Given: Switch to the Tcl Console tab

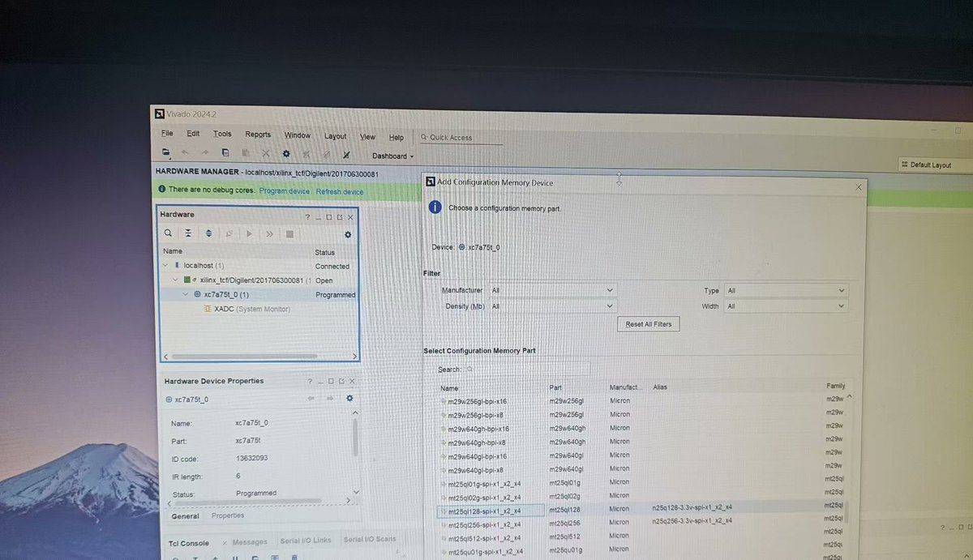Looking at the screenshot, I should click(188, 543).
